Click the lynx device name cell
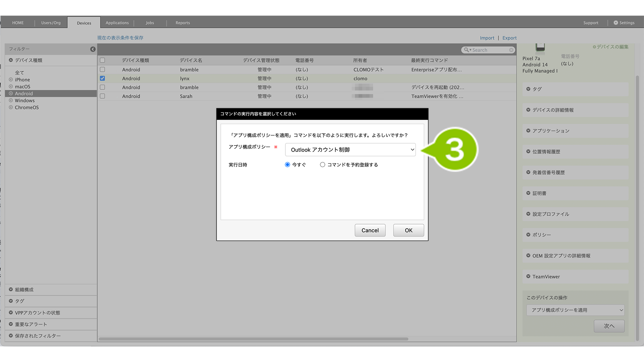The height and width of the screenshot is (362, 644). pos(185,79)
